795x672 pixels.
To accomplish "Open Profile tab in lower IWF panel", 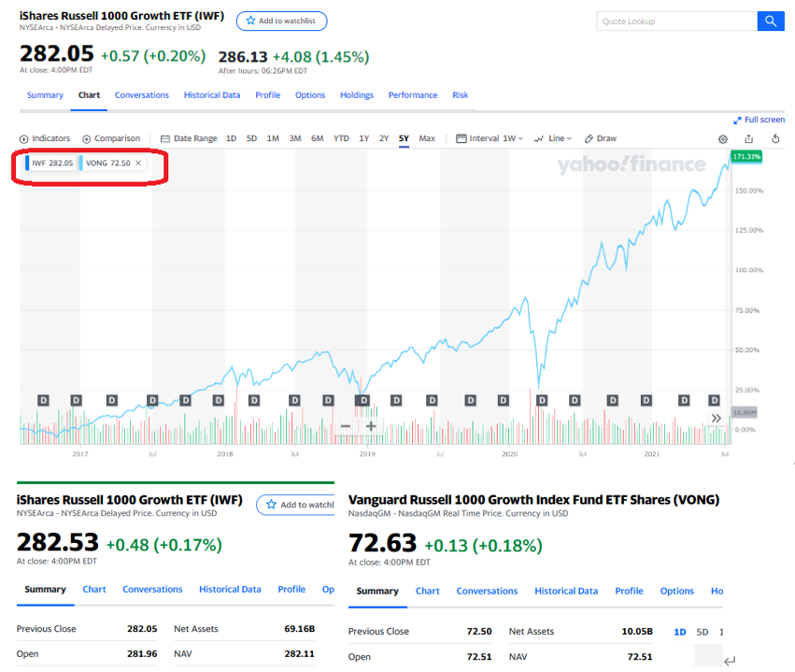I will [291, 590].
